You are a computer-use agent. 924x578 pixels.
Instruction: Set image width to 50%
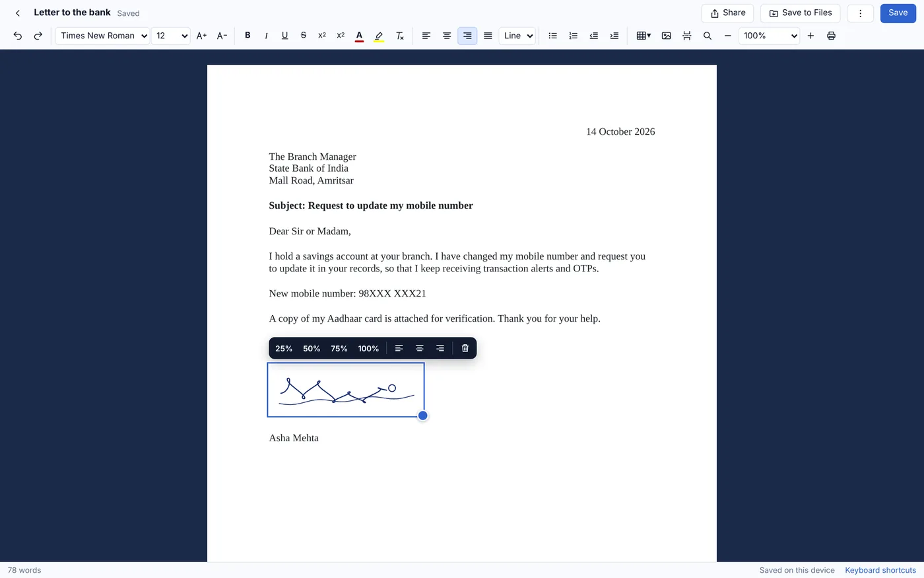click(x=312, y=348)
